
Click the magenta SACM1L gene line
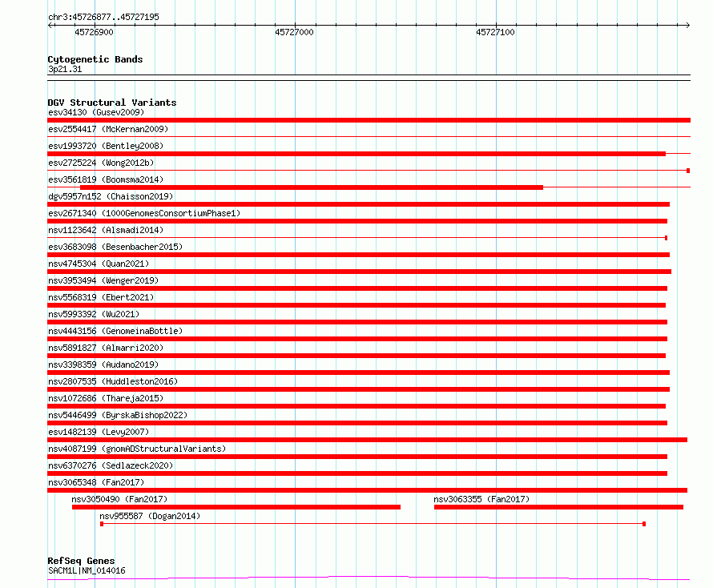(x=369, y=578)
